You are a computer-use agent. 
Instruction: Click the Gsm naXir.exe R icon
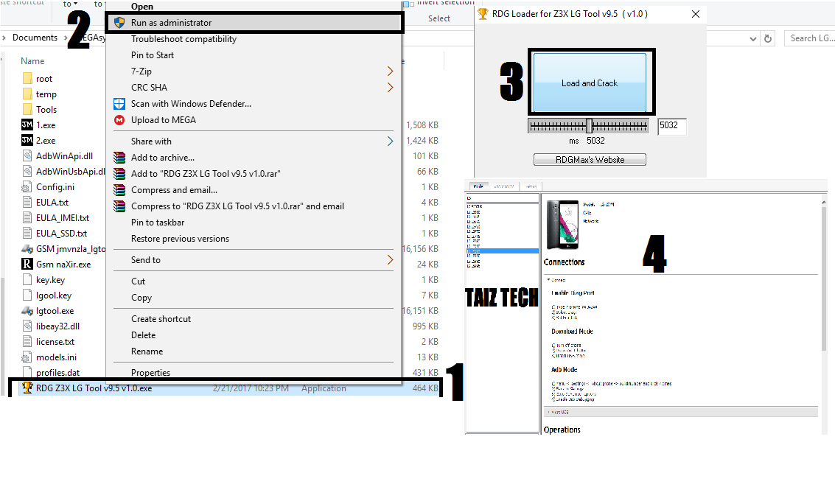tap(27, 264)
